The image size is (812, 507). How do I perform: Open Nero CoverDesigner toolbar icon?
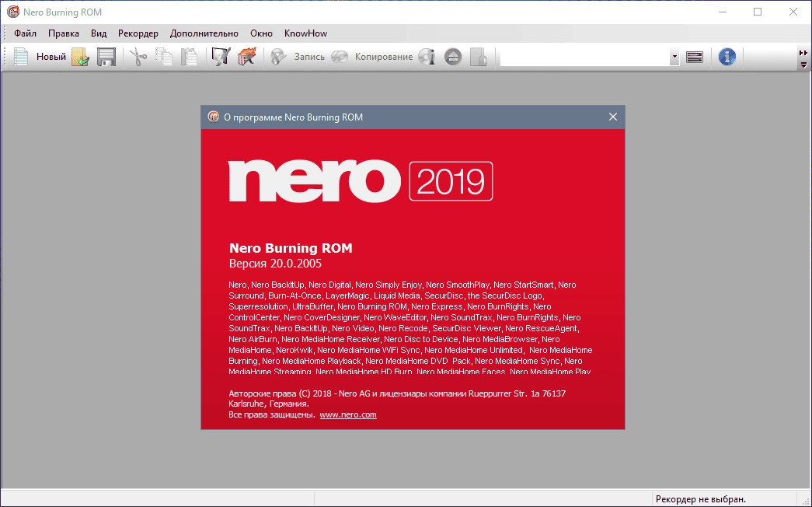click(x=221, y=57)
